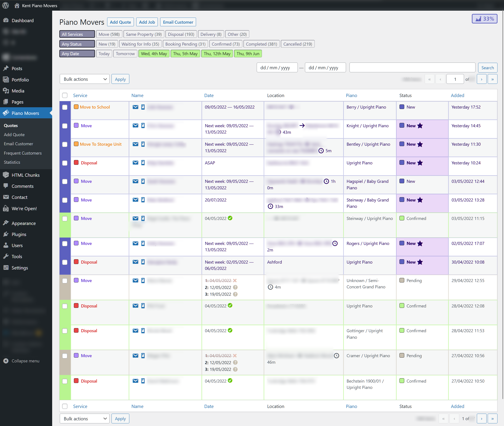This screenshot has height=426, width=504.
Task: Open the bottom Bulk actions dropdown
Action: [84, 419]
